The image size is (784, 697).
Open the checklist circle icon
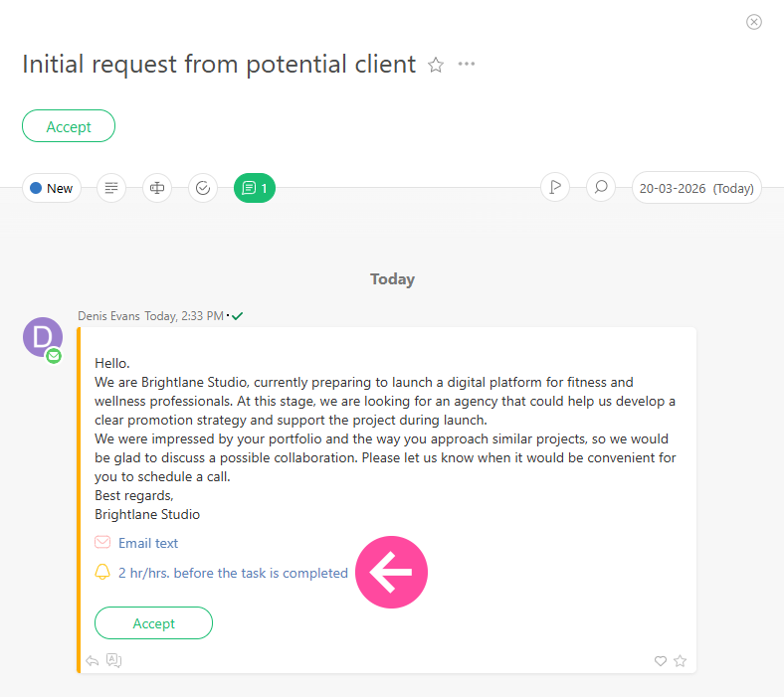coord(203,188)
